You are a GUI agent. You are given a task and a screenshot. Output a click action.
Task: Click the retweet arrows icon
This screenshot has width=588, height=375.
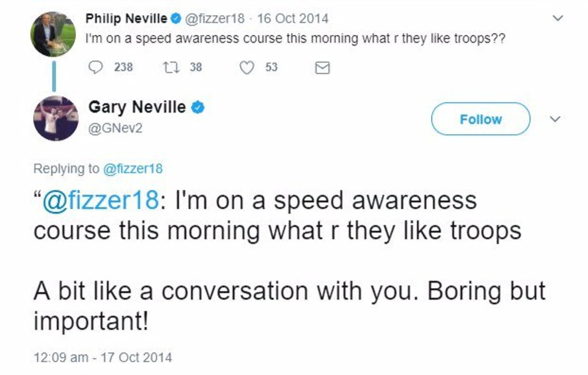click(x=171, y=67)
